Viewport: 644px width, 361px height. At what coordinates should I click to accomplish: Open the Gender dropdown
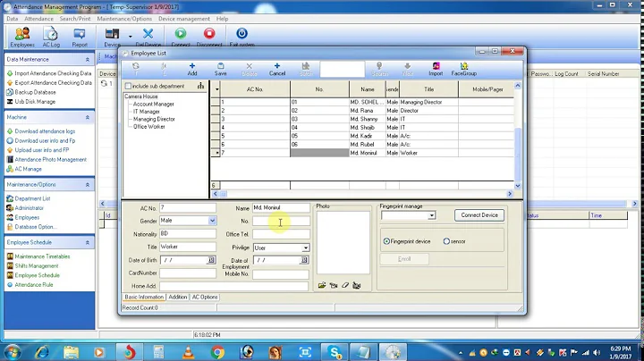pos(212,221)
